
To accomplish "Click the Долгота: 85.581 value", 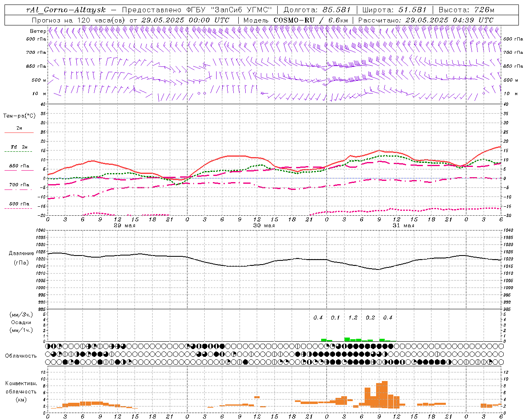I will tap(317, 10).
